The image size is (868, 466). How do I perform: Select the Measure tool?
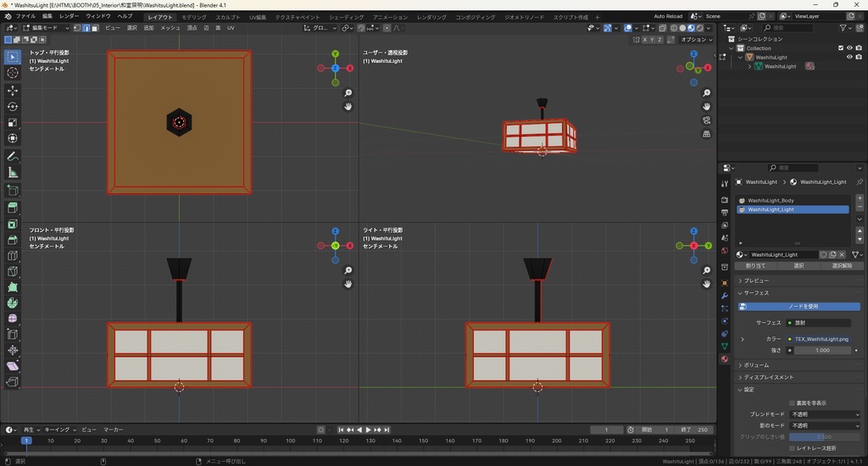point(13,172)
